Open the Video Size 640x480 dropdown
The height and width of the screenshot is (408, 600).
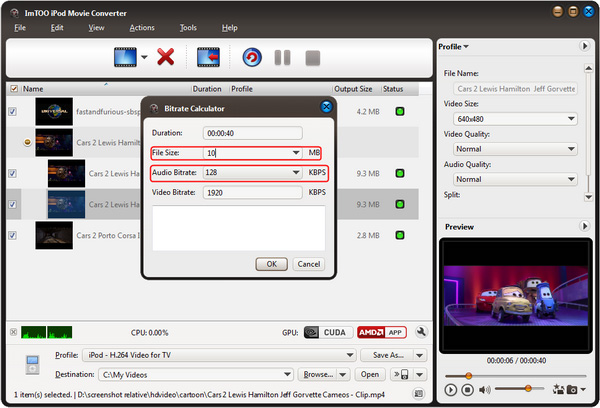[x=515, y=119]
